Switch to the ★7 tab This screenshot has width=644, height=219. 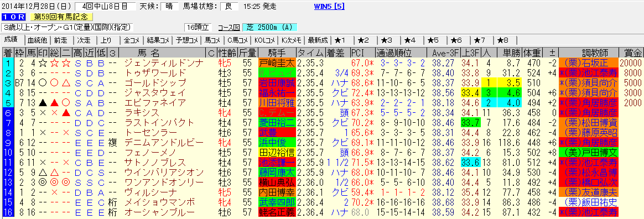(x=482, y=40)
